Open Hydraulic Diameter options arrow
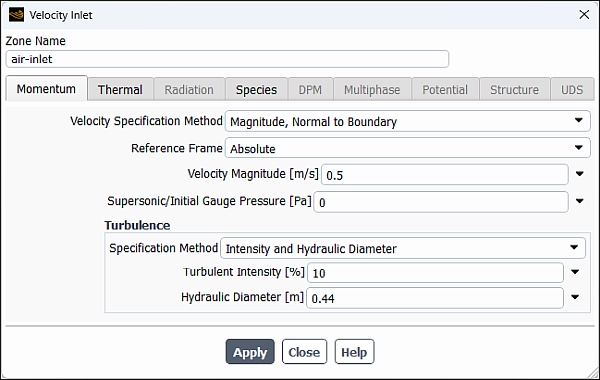600x380 pixels. [x=575, y=297]
